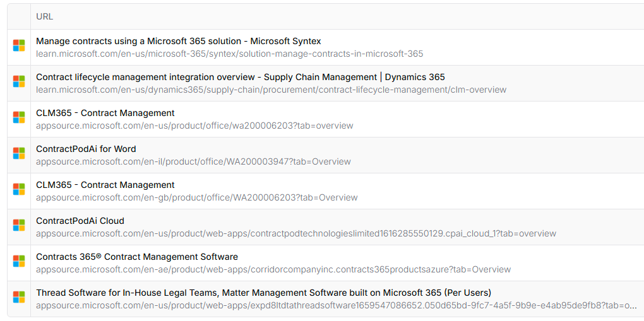The height and width of the screenshot is (321, 644).
Task: Open ContractPodAi Cloud title
Action: click(80, 221)
